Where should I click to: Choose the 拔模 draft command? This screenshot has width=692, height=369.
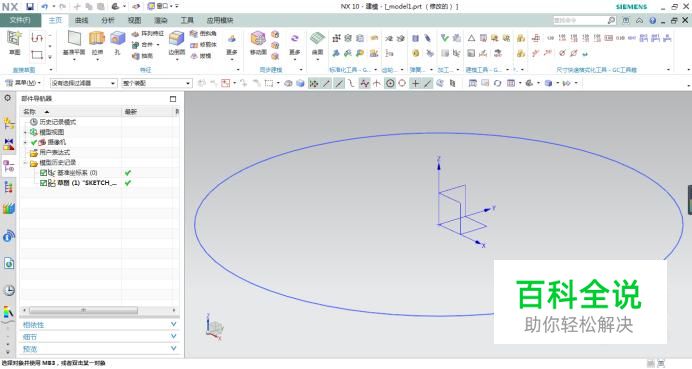(x=201, y=56)
